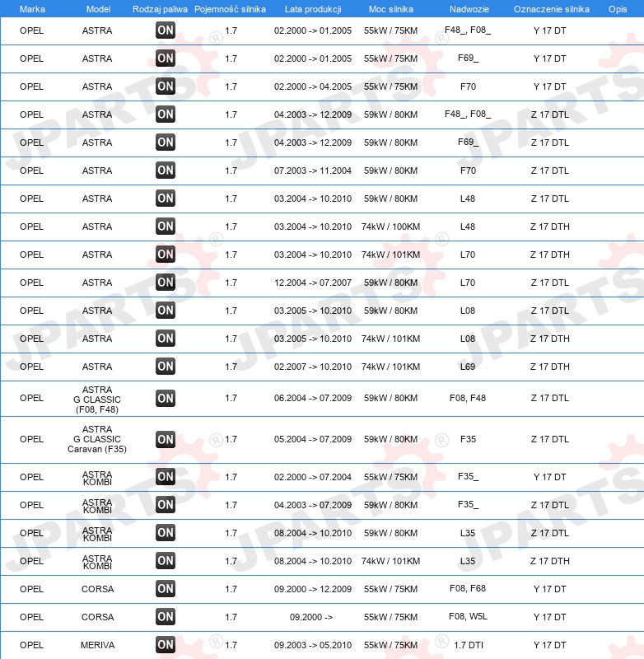
Task: Click the ON badge for Astra G Classic Caravan (F35)
Action: pos(165,440)
